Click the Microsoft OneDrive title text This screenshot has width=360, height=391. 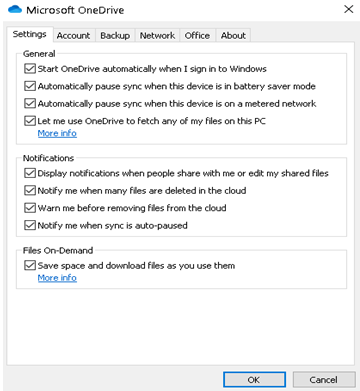[x=75, y=10]
